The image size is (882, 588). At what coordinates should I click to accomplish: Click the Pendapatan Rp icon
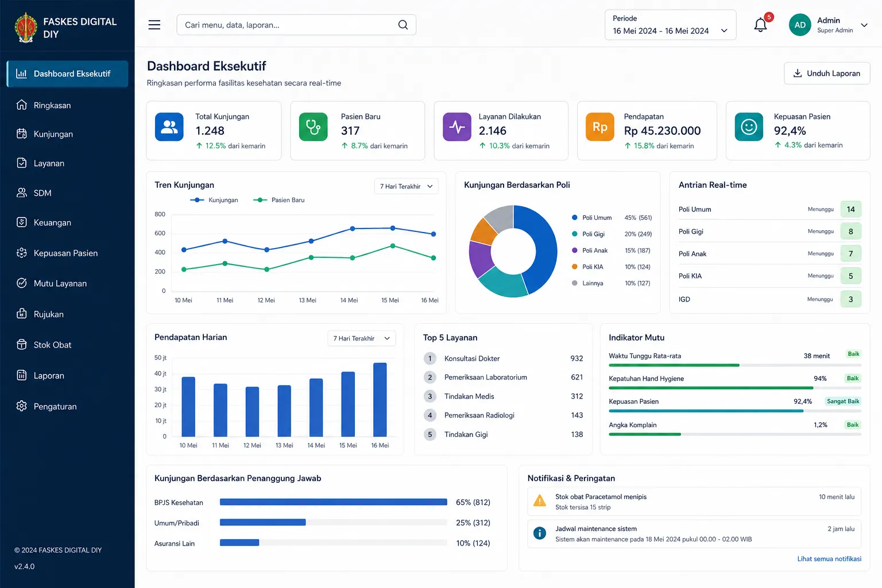(x=600, y=127)
